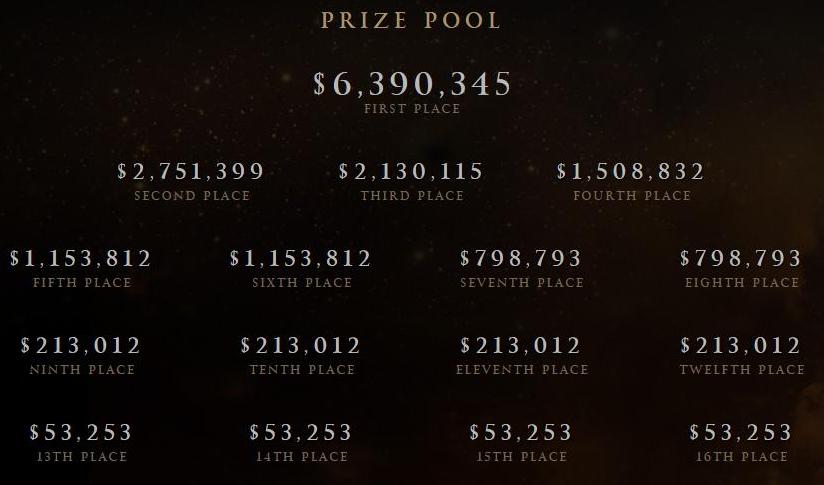This screenshot has width=824, height=485.
Task: Select the $213,012 amount above TENTH PLACE
Action: [301, 346]
